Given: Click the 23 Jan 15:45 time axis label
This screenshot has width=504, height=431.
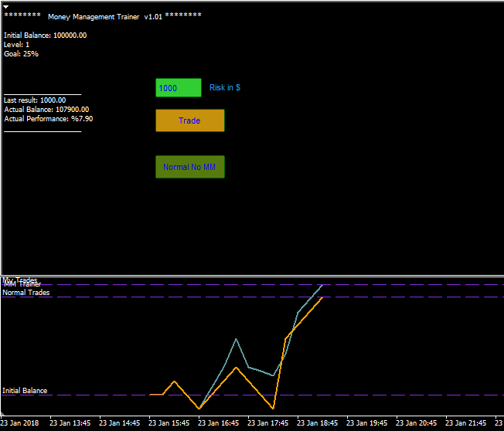Looking at the screenshot, I should (x=169, y=423).
